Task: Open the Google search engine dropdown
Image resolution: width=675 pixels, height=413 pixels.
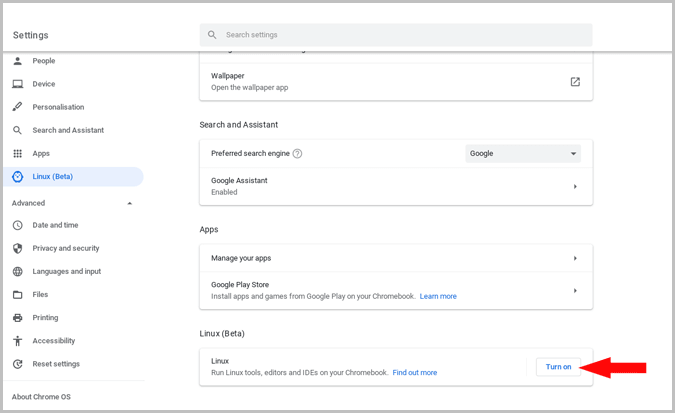Action: [x=523, y=154]
